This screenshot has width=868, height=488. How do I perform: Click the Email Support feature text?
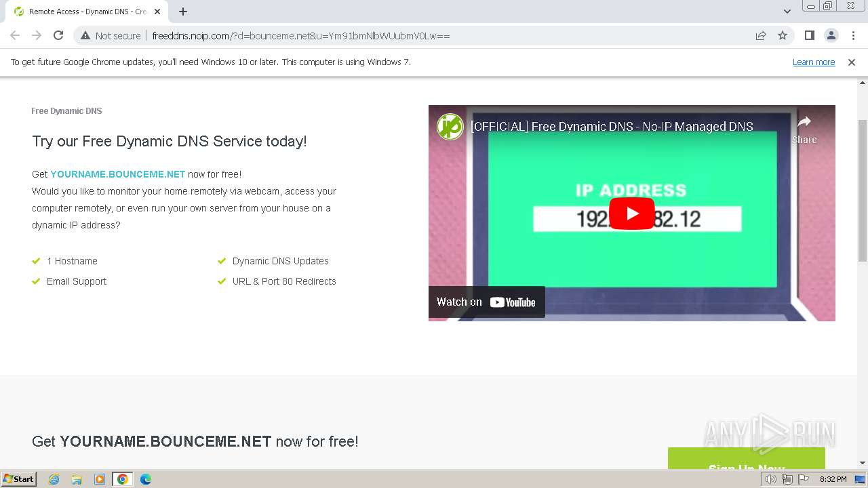(77, 281)
